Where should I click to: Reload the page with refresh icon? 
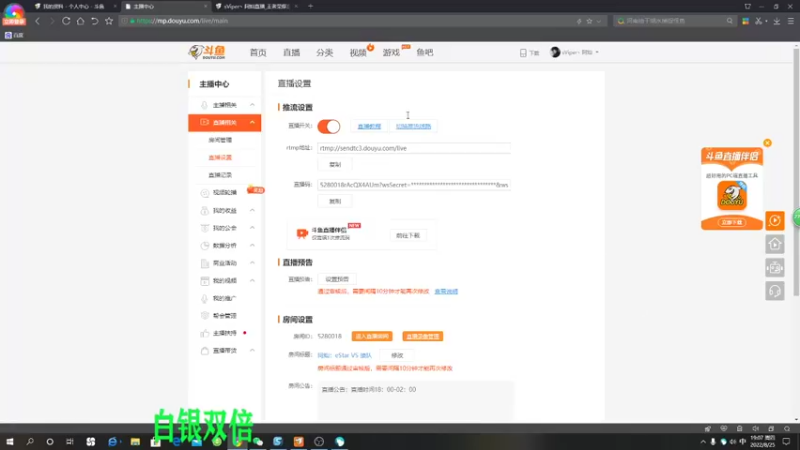(66, 21)
